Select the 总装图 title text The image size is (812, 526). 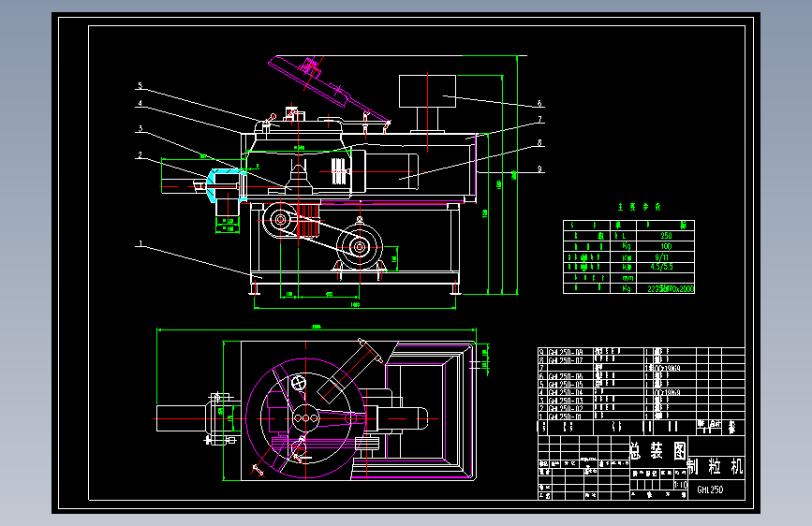[x=658, y=450]
